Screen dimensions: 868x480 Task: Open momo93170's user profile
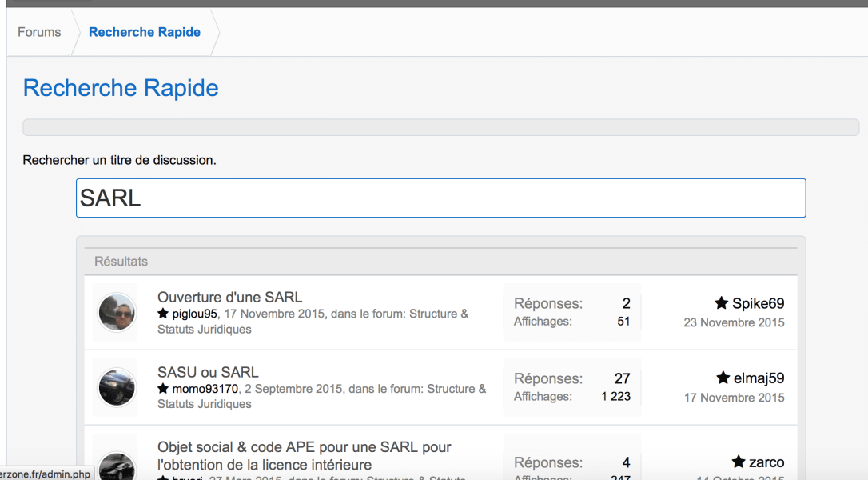(x=205, y=389)
